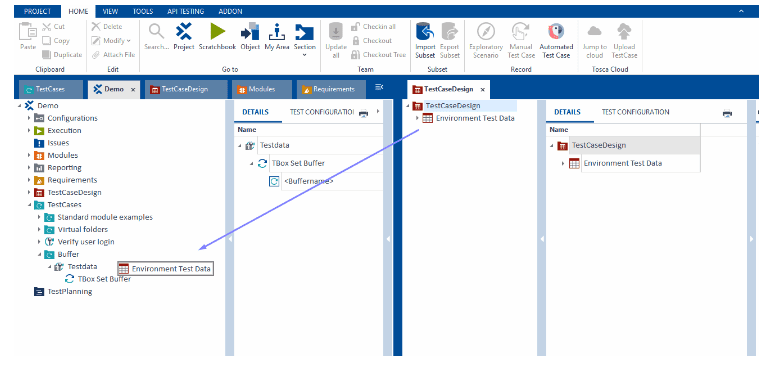Close the Demo tab

coord(134,90)
